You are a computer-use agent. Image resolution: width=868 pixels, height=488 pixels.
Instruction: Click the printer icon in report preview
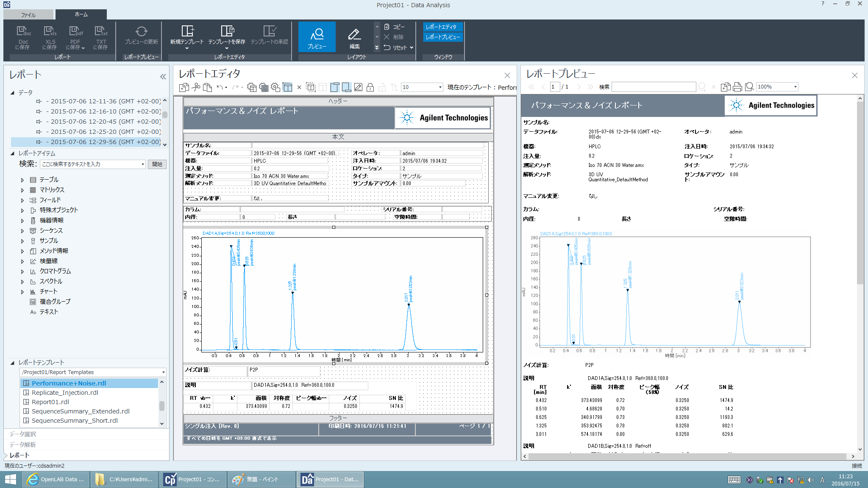(x=737, y=87)
